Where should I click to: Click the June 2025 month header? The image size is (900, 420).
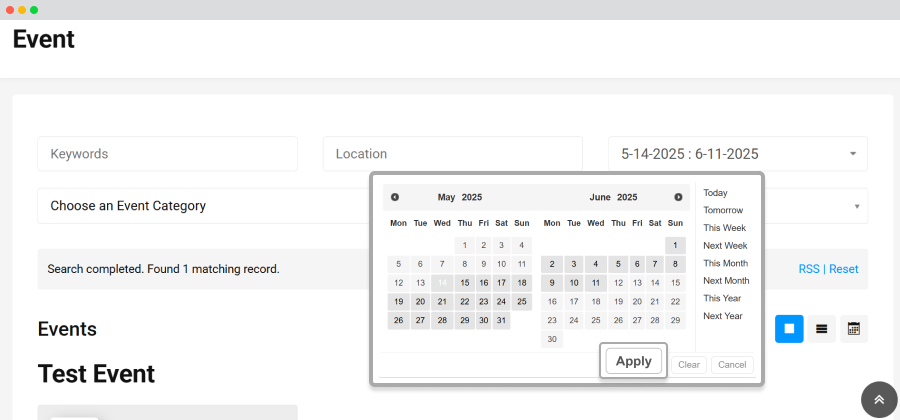(613, 197)
